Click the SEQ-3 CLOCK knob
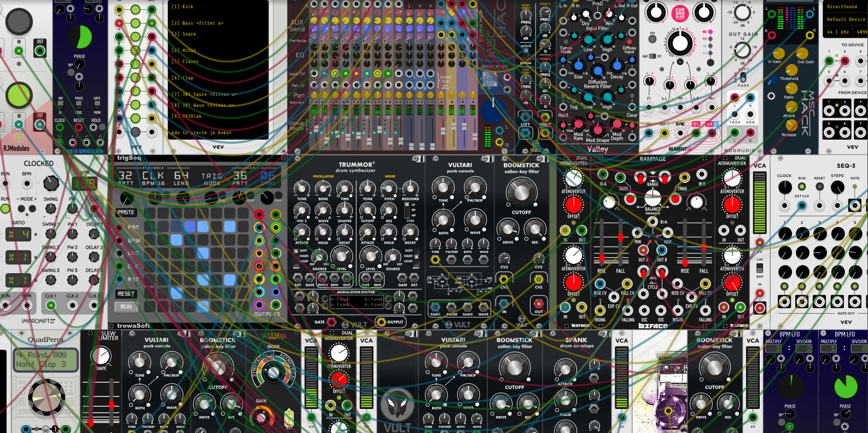Screen dimensions: 868x433 click(784, 187)
